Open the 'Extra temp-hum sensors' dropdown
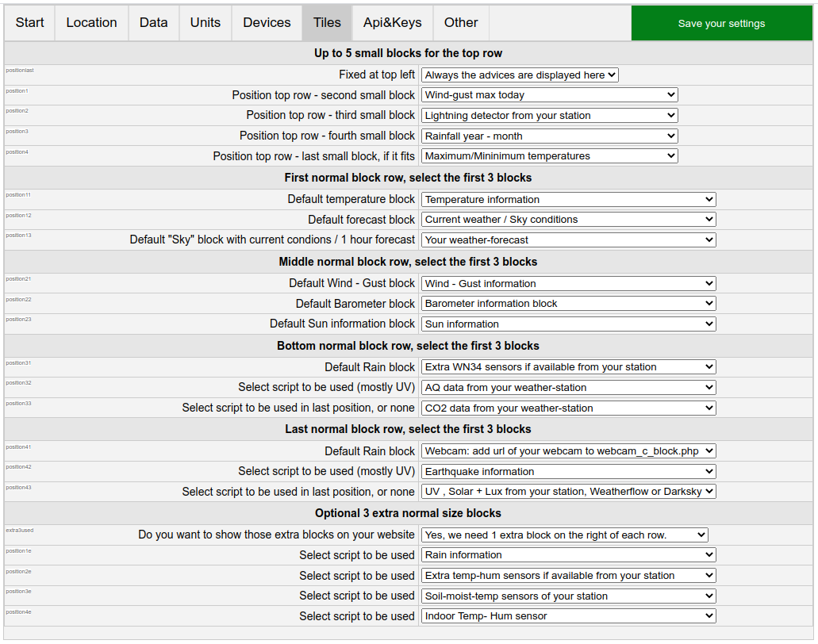 pyautogui.click(x=569, y=576)
